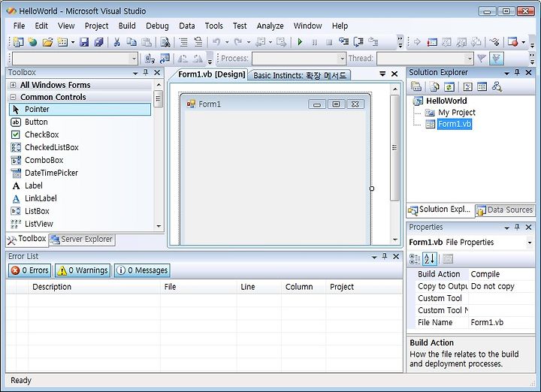Click the Step Over debug icon
The image size is (541, 392).
[x=358, y=42]
